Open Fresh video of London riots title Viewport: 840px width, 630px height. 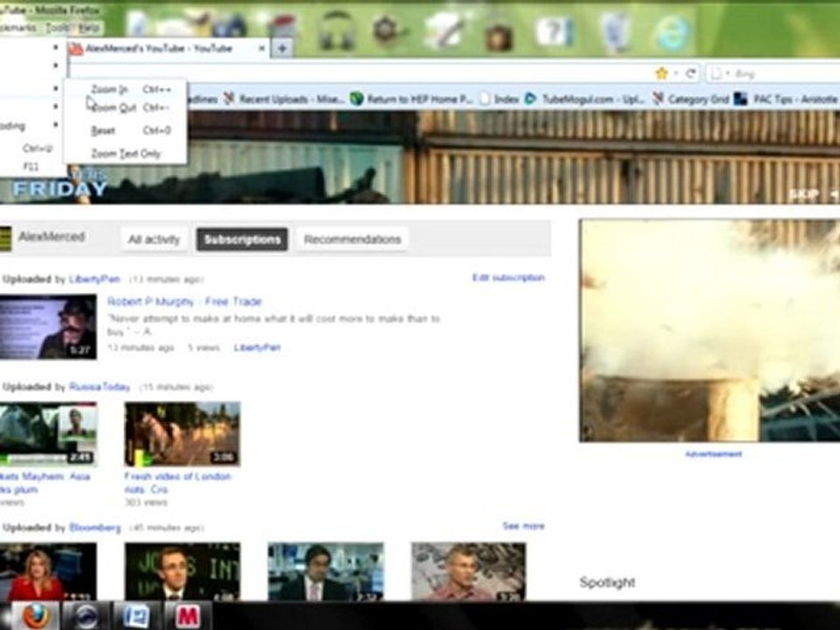pos(178,483)
